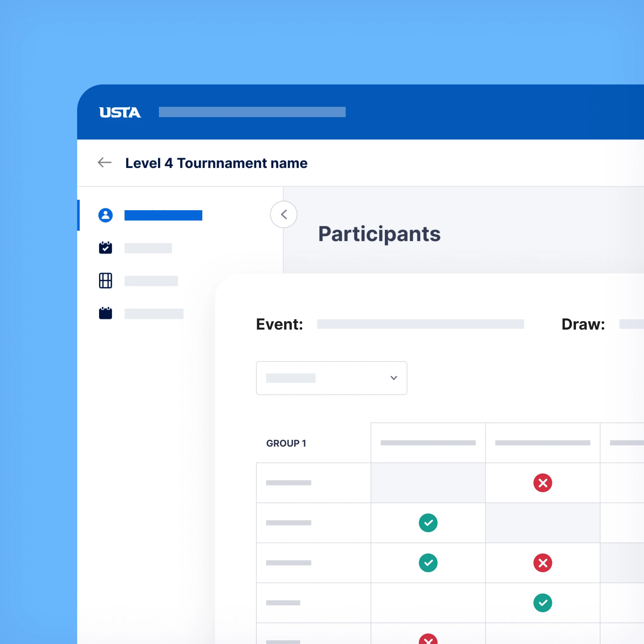Viewport: 644px width, 644px height.
Task: Click the back arrow next to tournament name
Action: [104, 163]
